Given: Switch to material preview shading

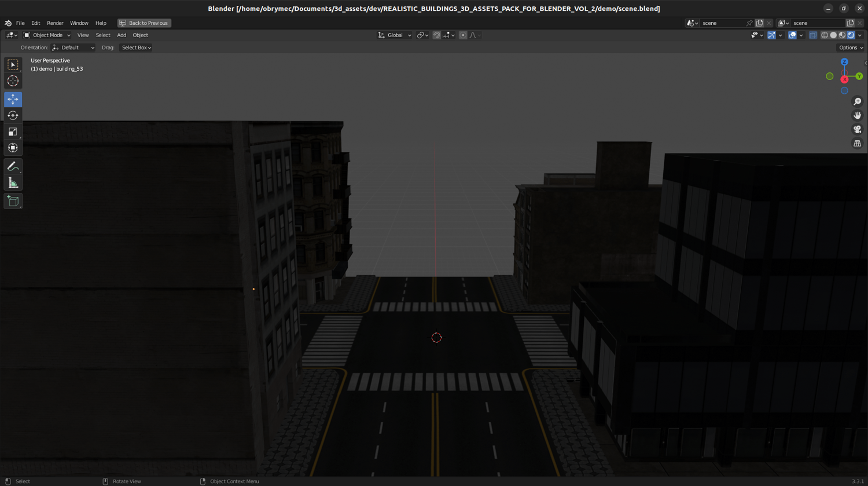Looking at the screenshot, I should click(842, 35).
